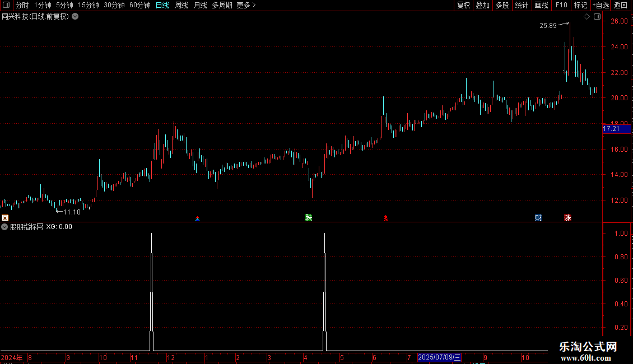Switch to 周线 weekly chart
Screen dimensions: 633x364
tap(181, 5)
